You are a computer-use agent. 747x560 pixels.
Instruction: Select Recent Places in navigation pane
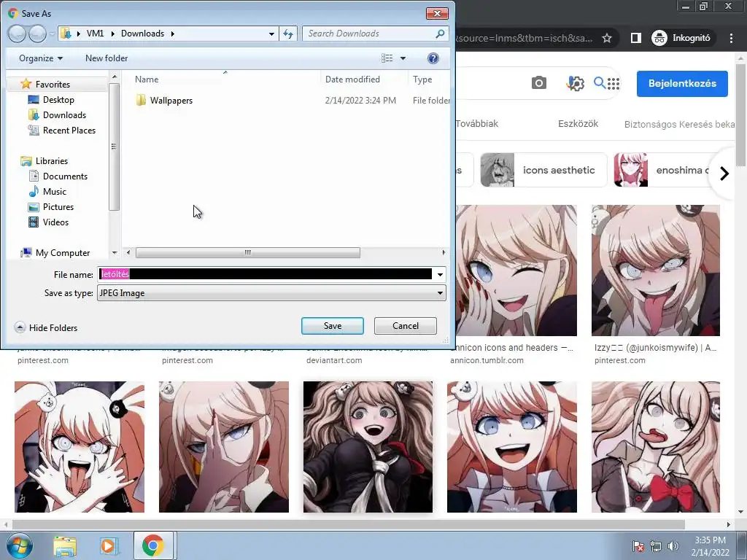tap(69, 130)
